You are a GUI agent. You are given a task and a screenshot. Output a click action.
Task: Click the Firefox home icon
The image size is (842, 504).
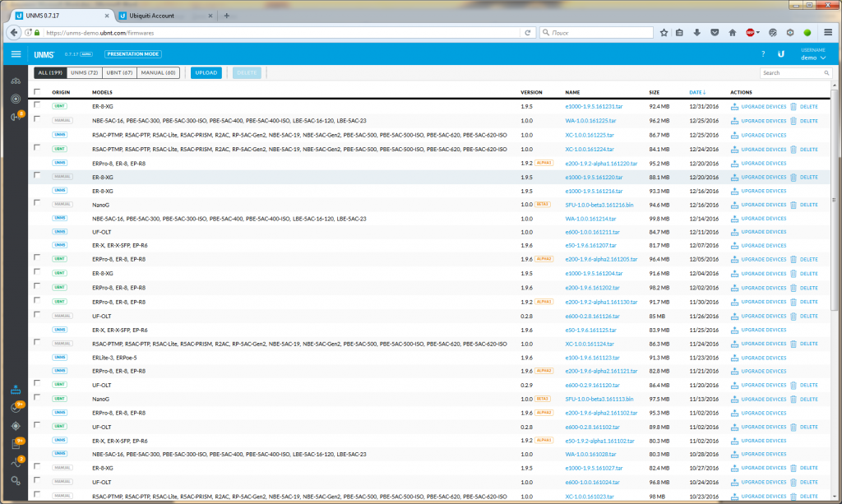pyautogui.click(x=731, y=33)
